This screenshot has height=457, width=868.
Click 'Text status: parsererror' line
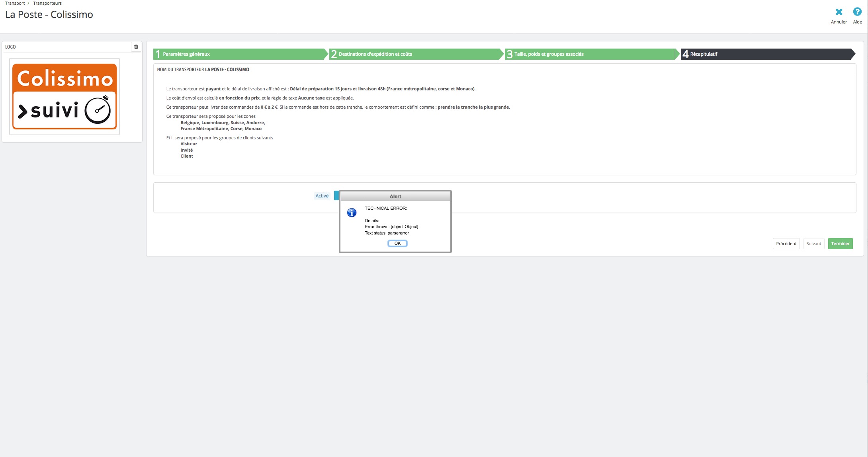pos(387,233)
